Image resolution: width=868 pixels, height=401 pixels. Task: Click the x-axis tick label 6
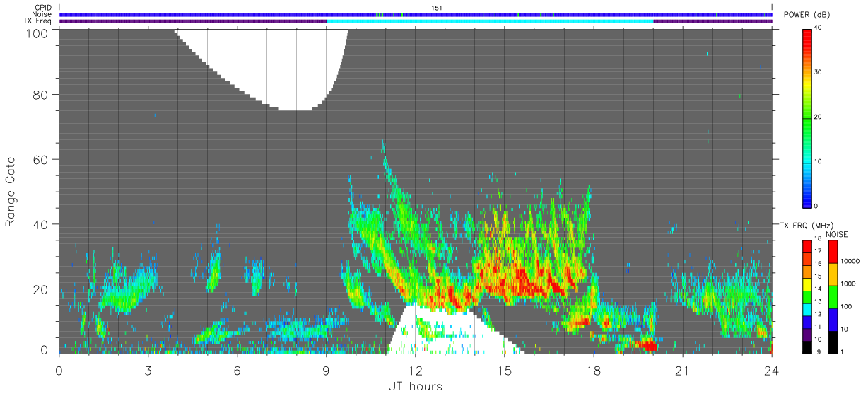[x=237, y=371]
